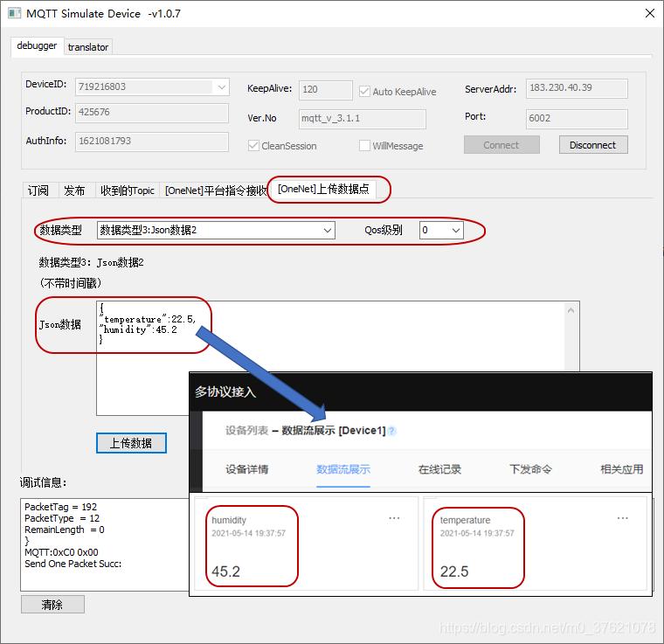Screen dimensions: 664x644
Task: Click the 设备列表 breadcrumb link
Action: pos(247,431)
